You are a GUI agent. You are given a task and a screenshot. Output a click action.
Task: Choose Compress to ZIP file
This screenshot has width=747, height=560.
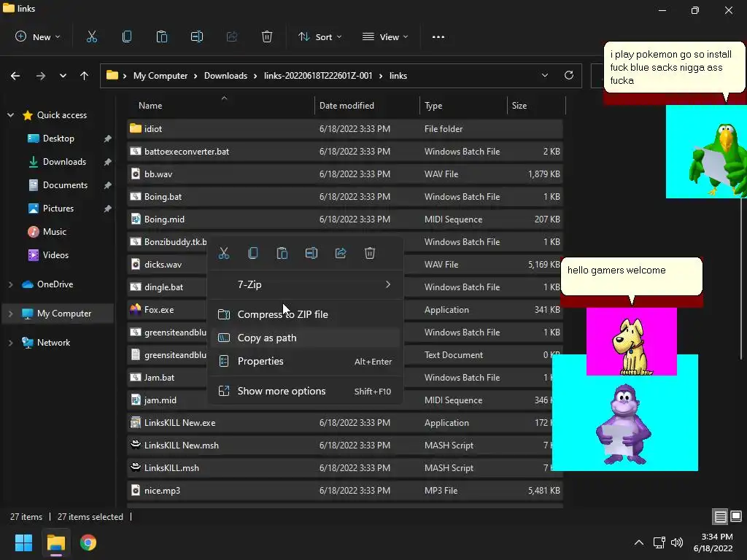tap(306, 314)
